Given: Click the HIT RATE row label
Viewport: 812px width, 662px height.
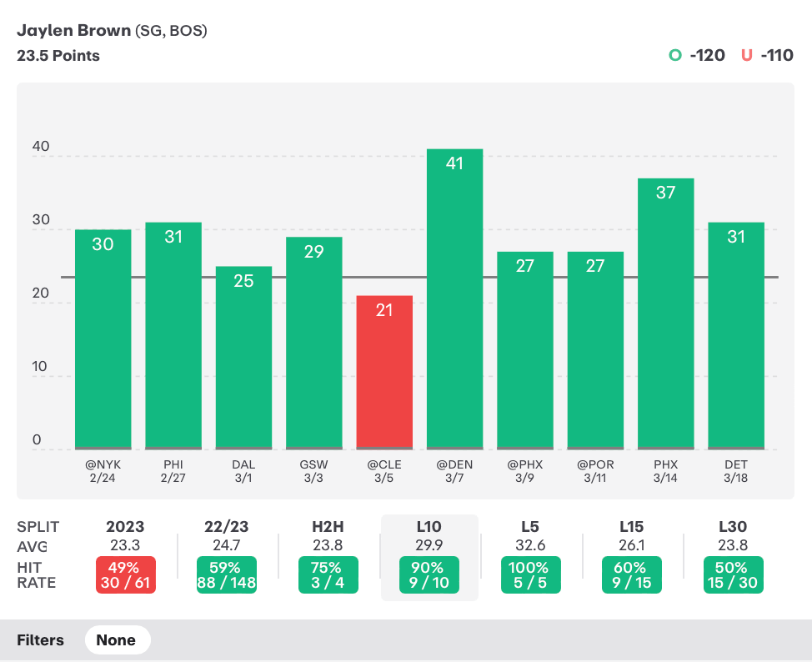Looking at the screenshot, I should pos(36,575).
